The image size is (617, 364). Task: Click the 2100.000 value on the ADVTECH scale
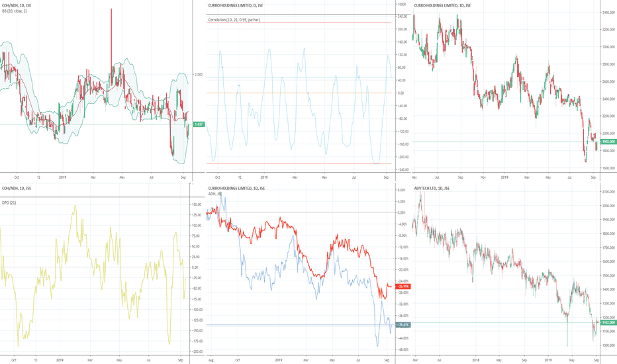[608, 192]
